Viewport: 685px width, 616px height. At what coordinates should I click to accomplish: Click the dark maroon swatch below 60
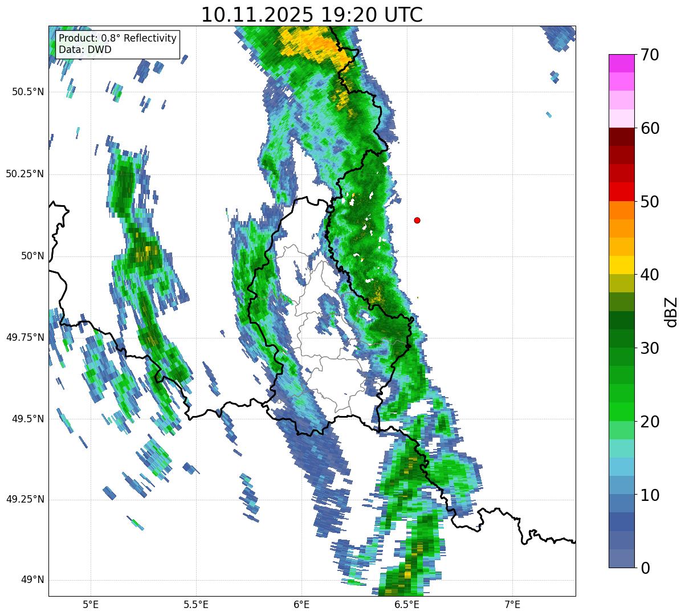click(621, 137)
